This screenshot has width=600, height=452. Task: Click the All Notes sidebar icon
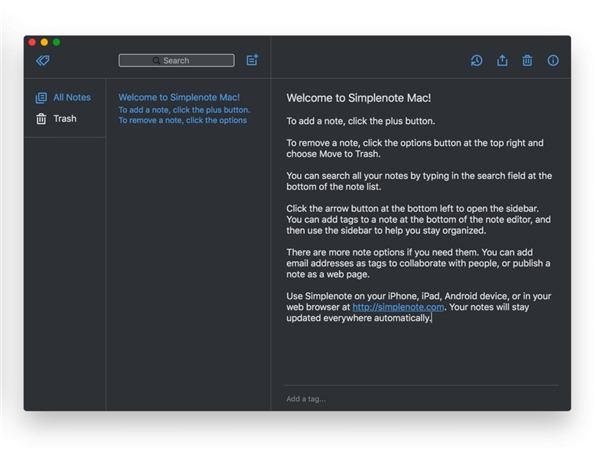pos(41,98)
